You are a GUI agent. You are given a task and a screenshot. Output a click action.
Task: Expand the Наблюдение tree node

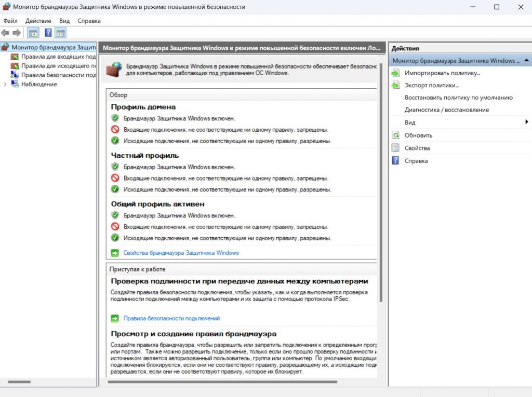[5, 85]
